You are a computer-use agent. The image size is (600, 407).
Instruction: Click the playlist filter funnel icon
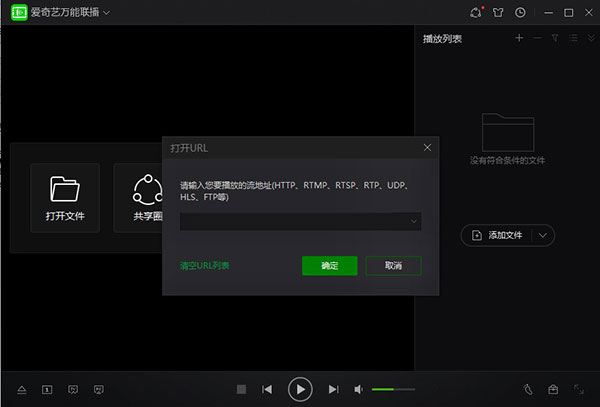pyautogui.click(x=555, y=38)
